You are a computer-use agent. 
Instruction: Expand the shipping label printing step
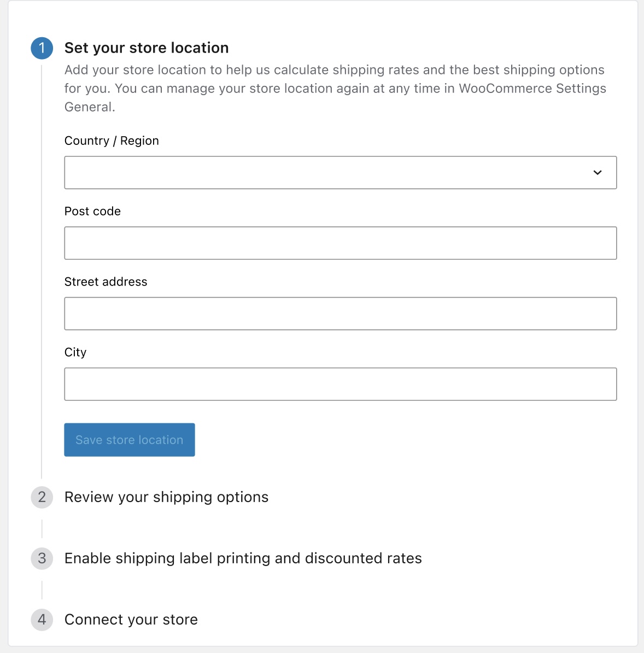coord(243,558)
